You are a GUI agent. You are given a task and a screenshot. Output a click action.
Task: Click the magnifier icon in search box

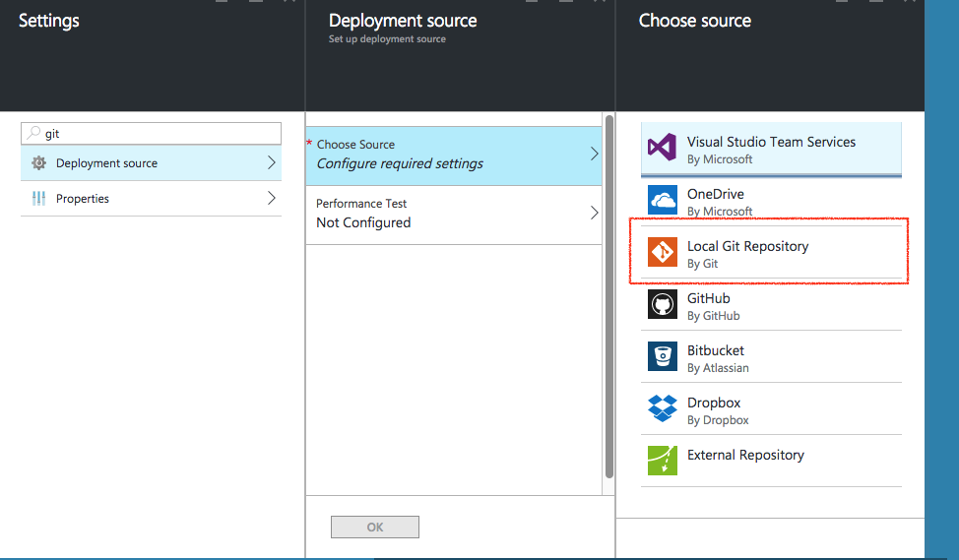[x=33, y=133]
